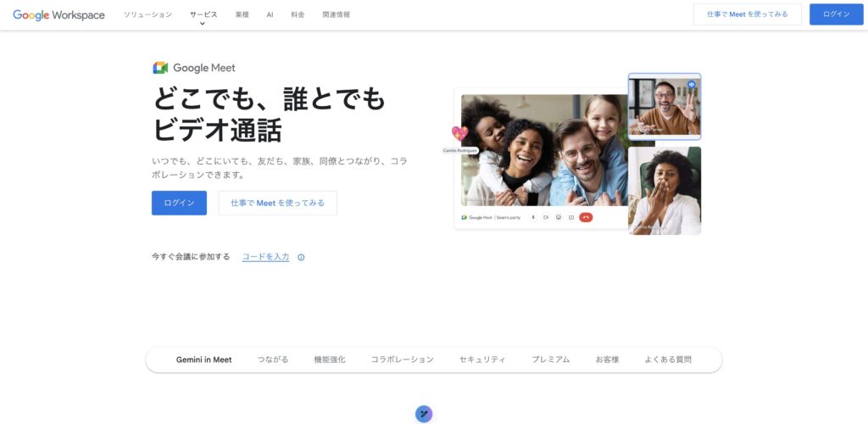Follow the コードを入力 link

click(x=265, y=257)
